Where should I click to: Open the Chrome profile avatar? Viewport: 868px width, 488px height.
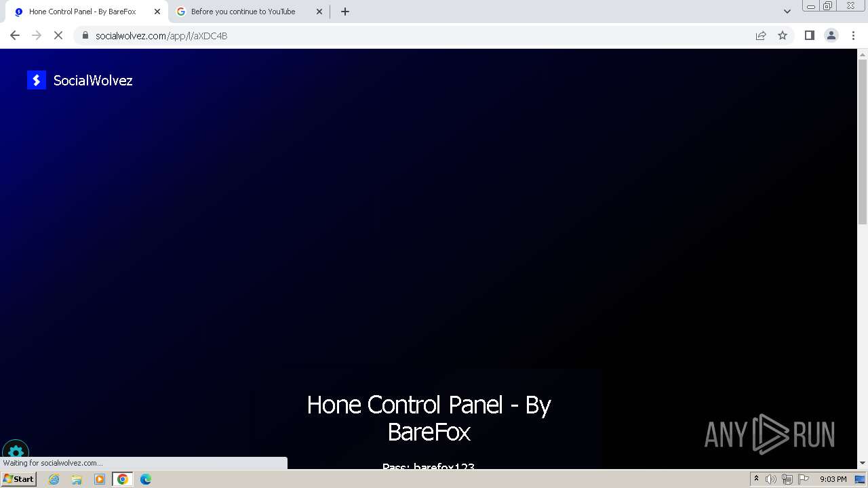[x=831, y=35]
